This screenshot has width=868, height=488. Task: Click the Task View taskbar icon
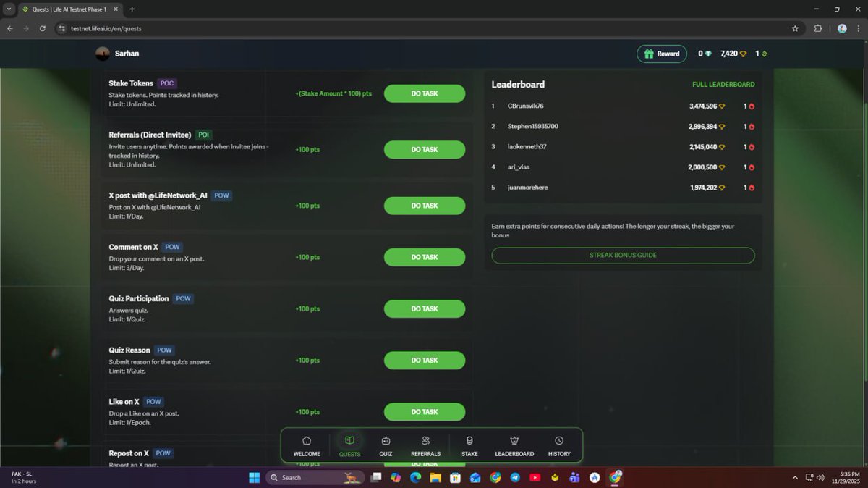[376, 477]
